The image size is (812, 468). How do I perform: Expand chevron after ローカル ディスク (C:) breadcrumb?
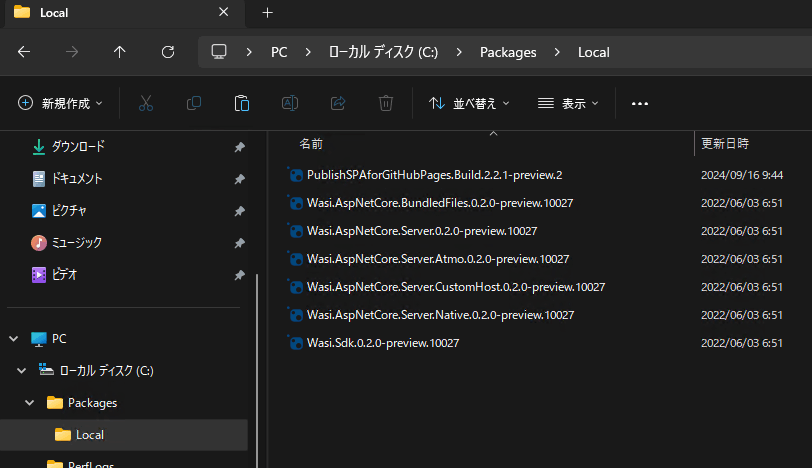pos(459,52)
